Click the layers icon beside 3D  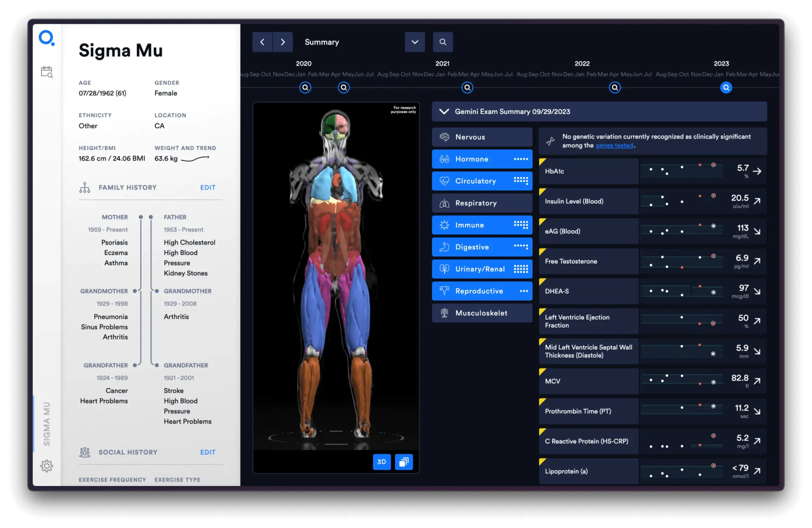(x=404, y=462)
